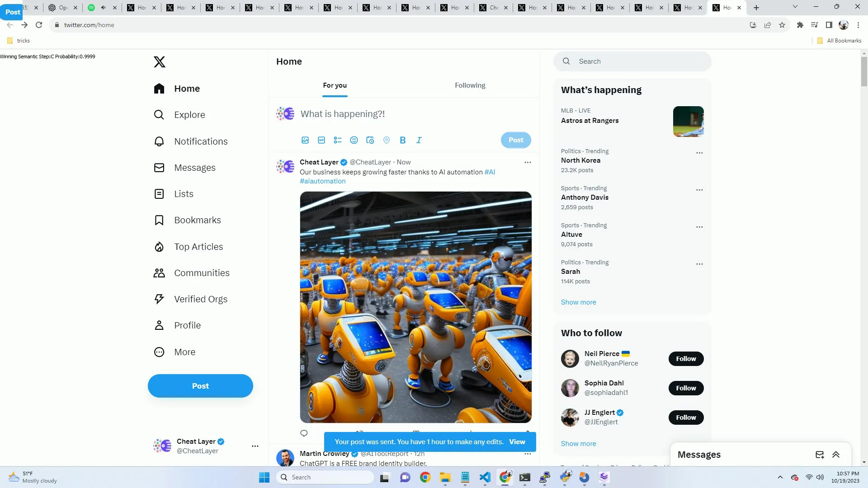The width and height of the screenshot is (868, 488).
Task: Click the X logo home button
Action: tap(159, 61)
